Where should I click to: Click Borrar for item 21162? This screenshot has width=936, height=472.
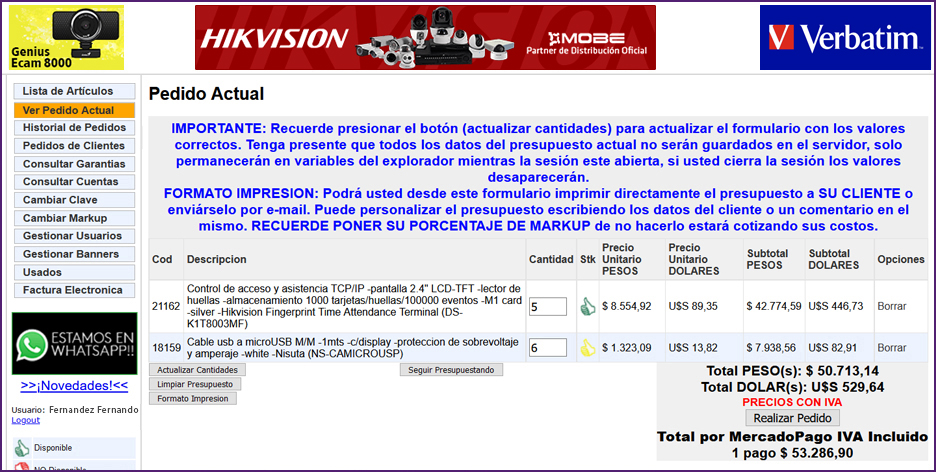pos(892,307)
